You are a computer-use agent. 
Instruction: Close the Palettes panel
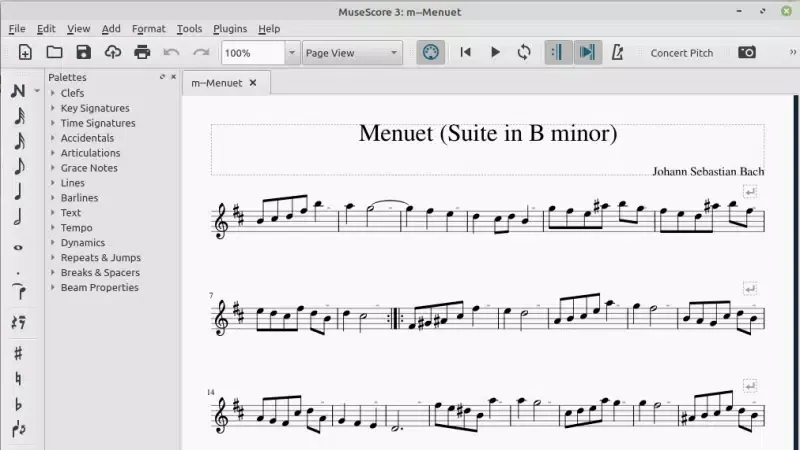[x=173, y=77]
